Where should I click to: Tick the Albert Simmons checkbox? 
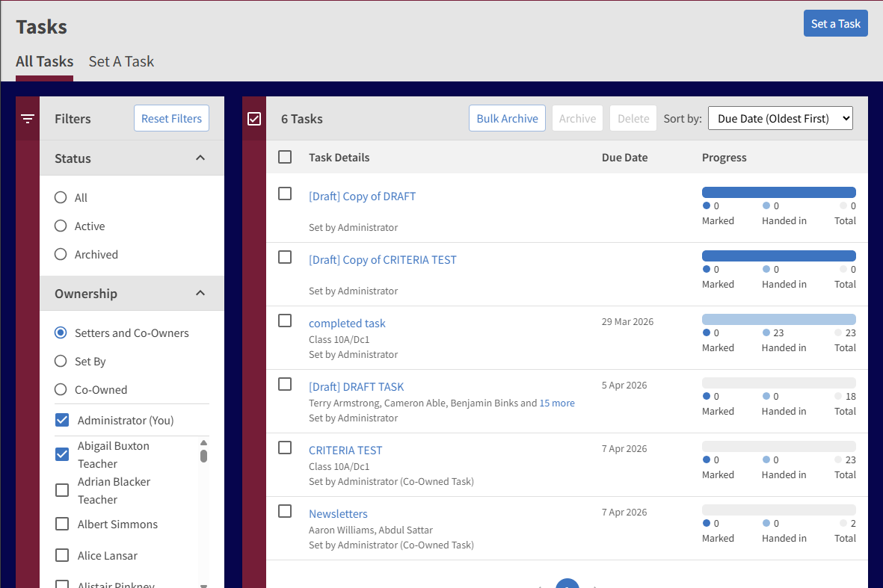pos(62,524)
